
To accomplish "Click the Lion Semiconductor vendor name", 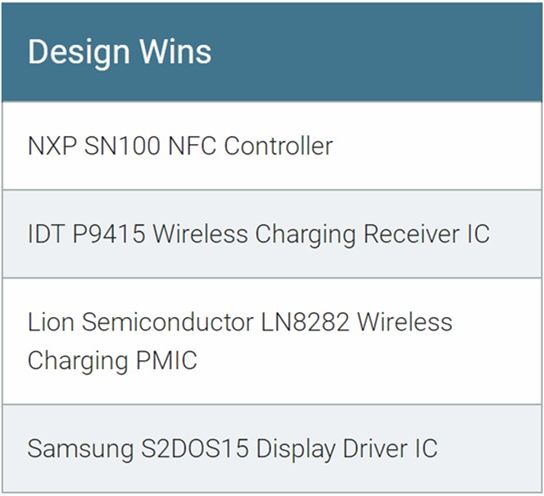I will pyautogui.click(x=141, y=322).
